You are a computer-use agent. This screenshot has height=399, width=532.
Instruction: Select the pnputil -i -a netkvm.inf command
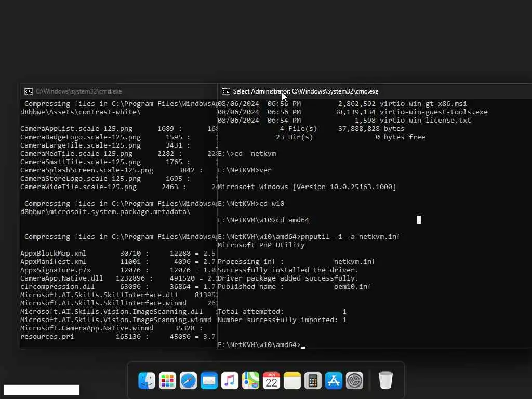[351, 236]
